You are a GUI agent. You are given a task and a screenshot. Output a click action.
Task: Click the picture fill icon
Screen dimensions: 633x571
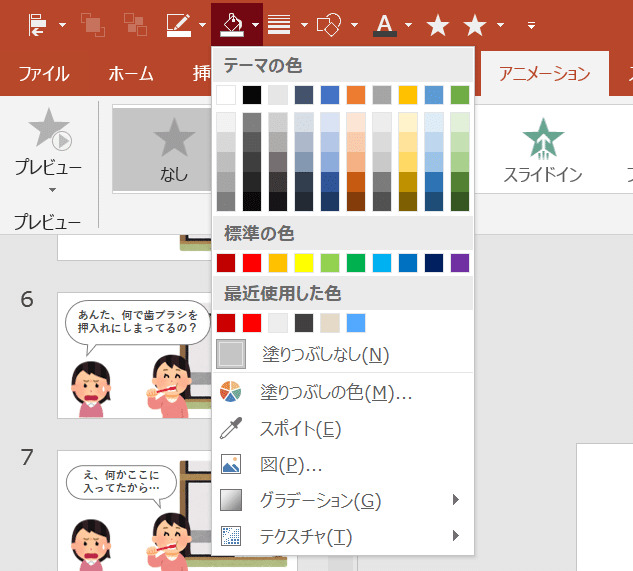(231, 464)
